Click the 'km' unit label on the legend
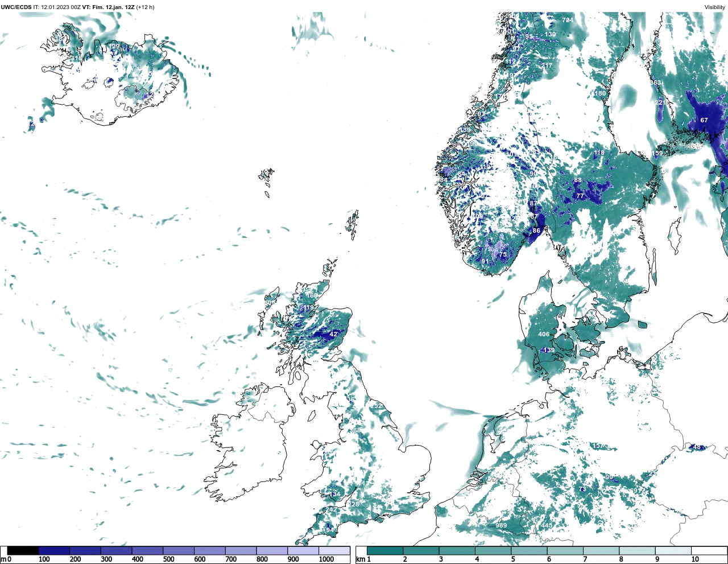The image size is (728, 564). [360, 559]
